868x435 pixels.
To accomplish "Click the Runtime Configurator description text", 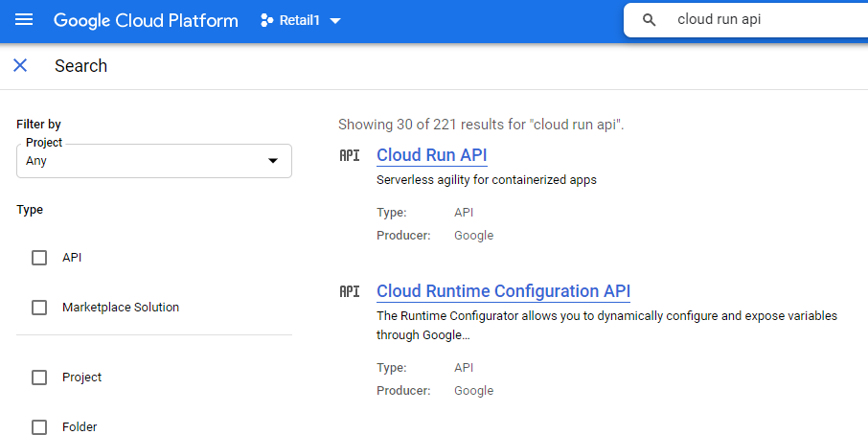I will point(606,326).
